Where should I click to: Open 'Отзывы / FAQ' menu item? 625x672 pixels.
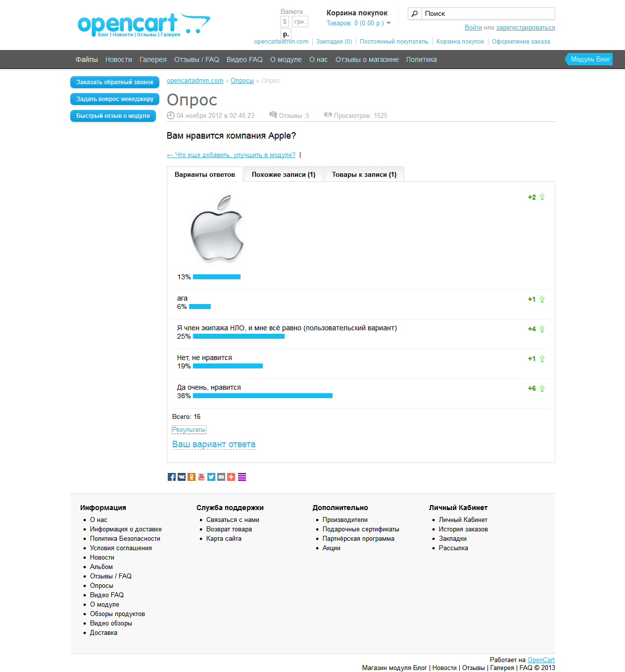196,59
